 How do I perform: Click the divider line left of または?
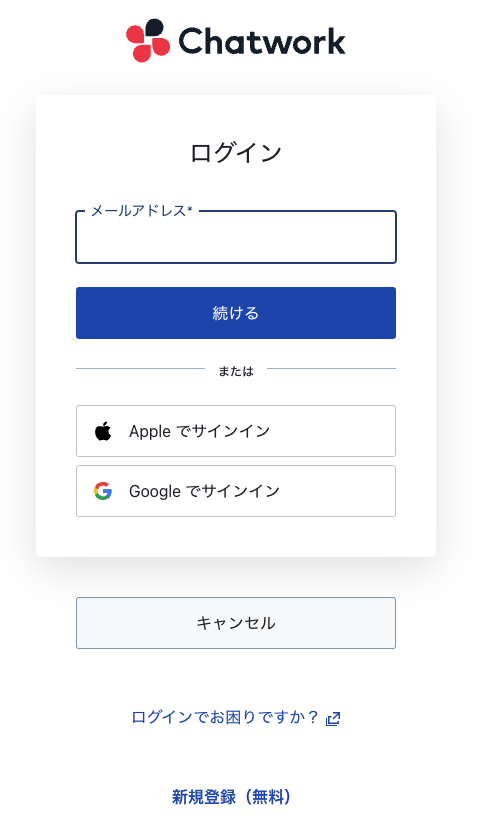pos(140,369)
